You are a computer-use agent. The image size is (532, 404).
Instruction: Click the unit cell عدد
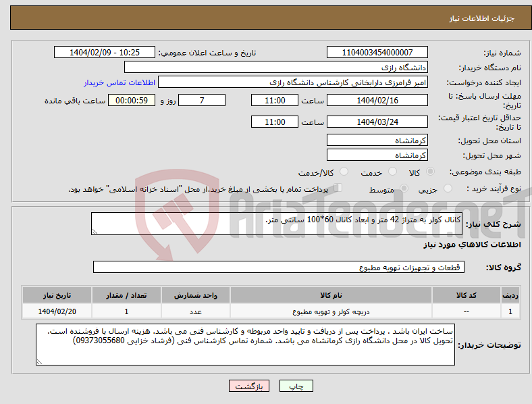[x=196, y=311]
